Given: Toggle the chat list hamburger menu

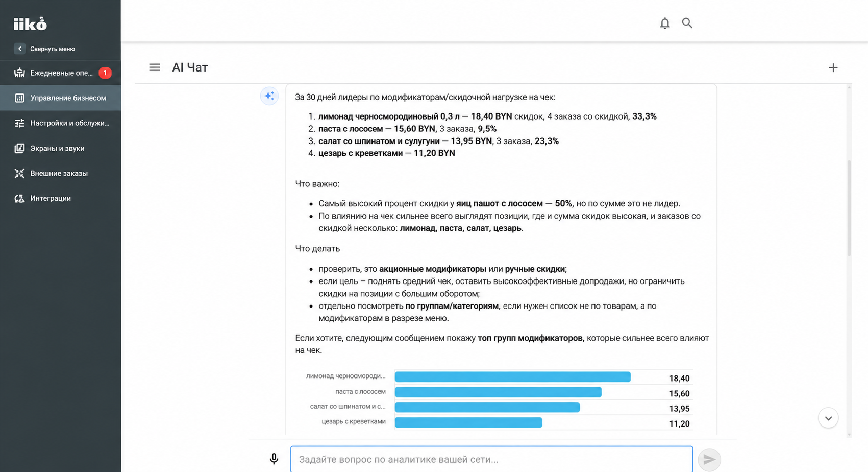Looking at the screenshot, I should pos(155,67).
